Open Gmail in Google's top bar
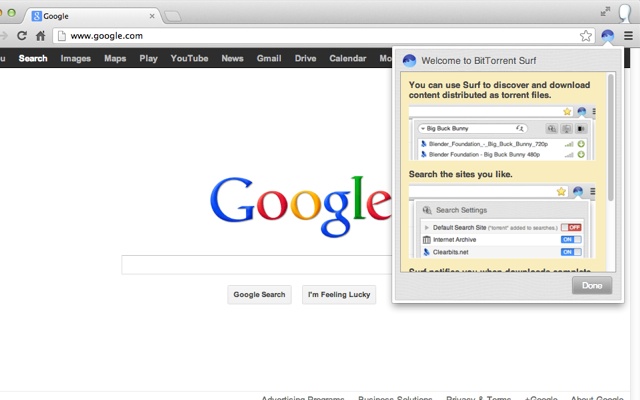This screenshot has width=640, height=400. coord(269,58)
